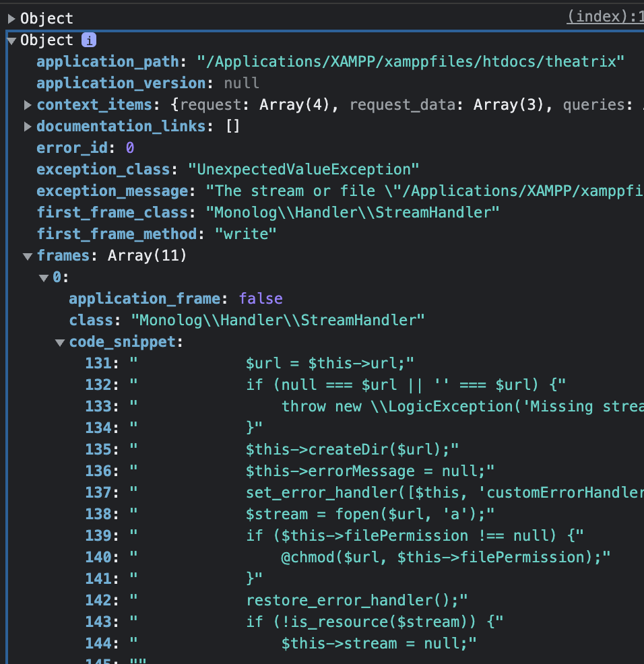The image size is (644, 664).
Task: Click Array(4) in context_items preview
Action: click(x=294, y=105)
